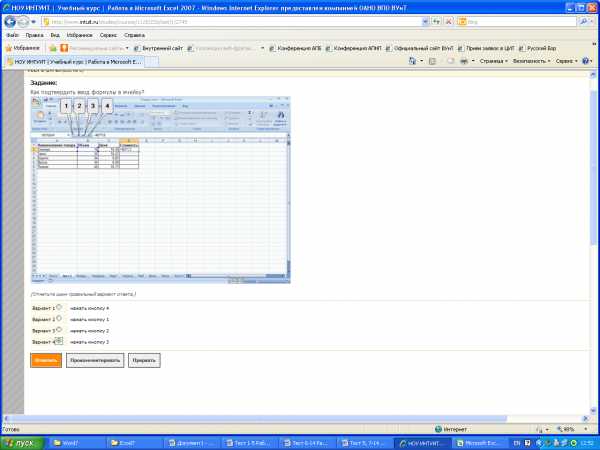The image size is (600, 450).
Task: Click the intuit.ru address bar field
Action: point(232,22)
